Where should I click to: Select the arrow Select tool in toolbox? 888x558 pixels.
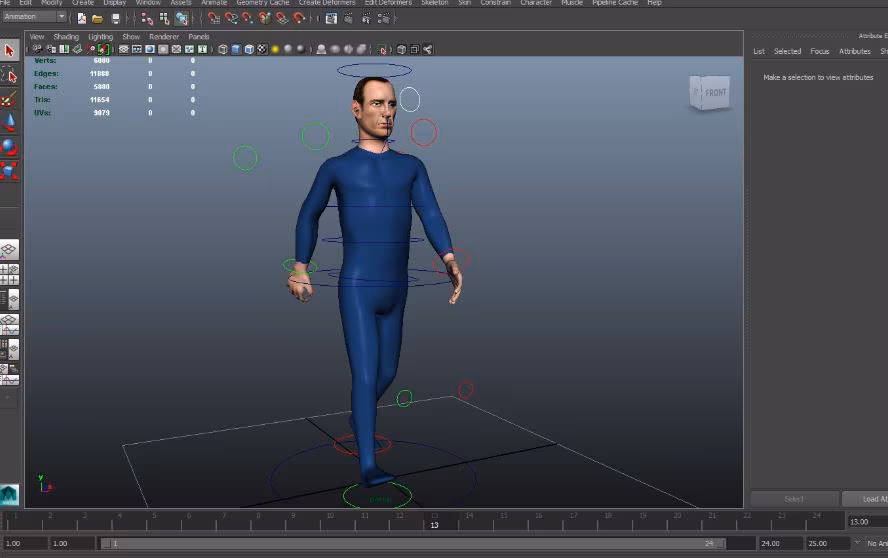pos(9,51)
